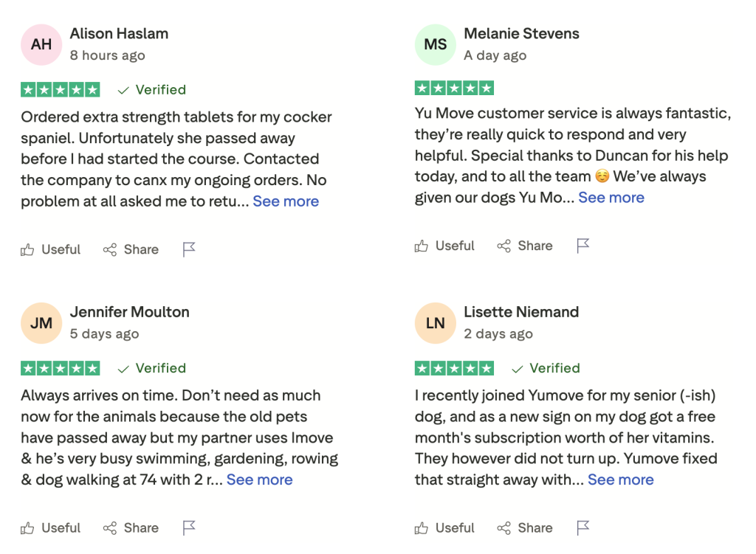Click the JM avatar circle
Screen dimensions: 756x554
coord(41,322)
